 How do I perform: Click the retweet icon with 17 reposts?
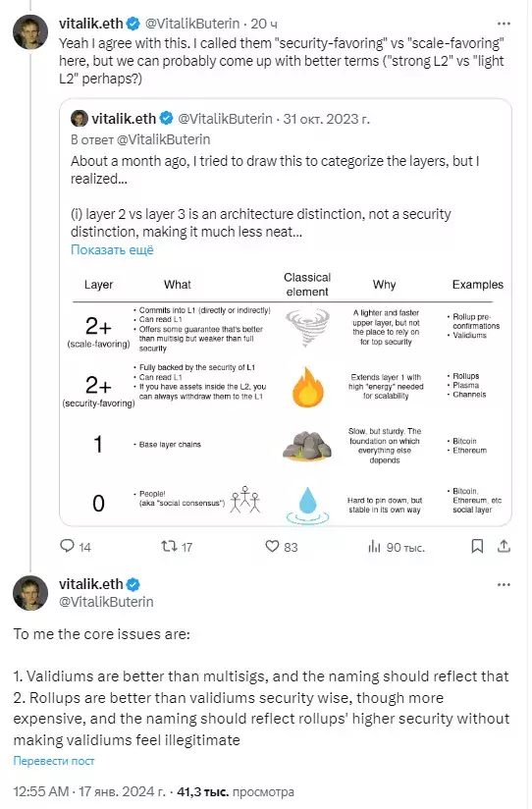click(x=169, y=546)
